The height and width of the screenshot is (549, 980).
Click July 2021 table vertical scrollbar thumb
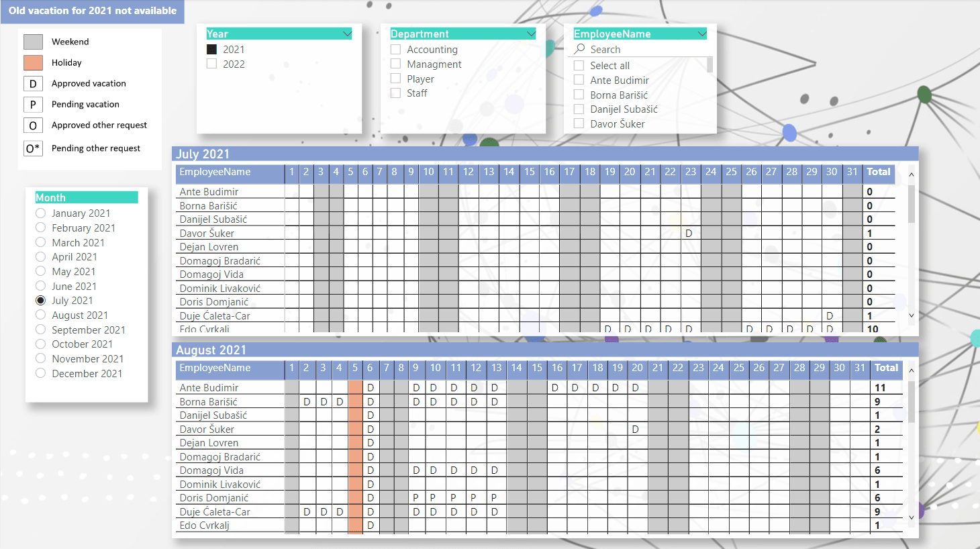click(x=912, y=204)
